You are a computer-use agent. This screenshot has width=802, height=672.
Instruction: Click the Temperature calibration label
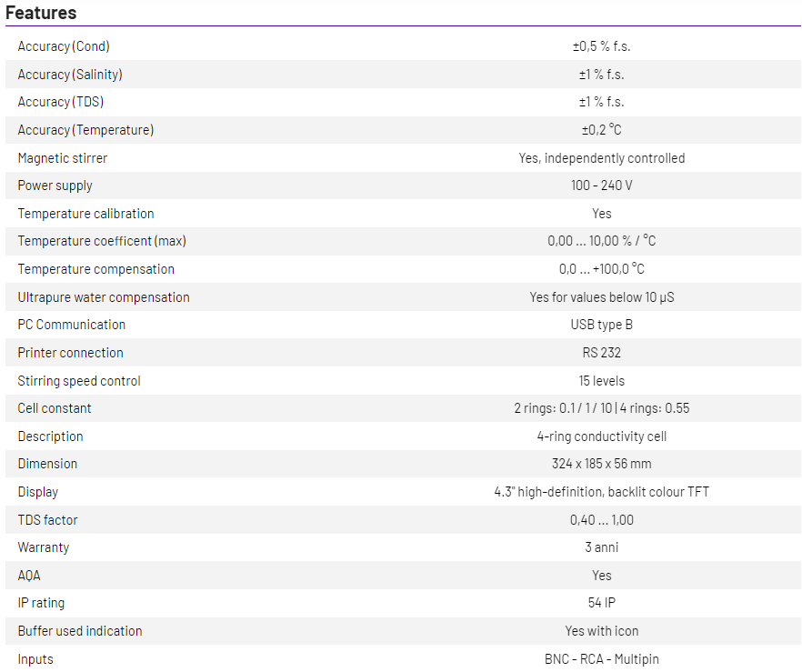pos(85,214)
